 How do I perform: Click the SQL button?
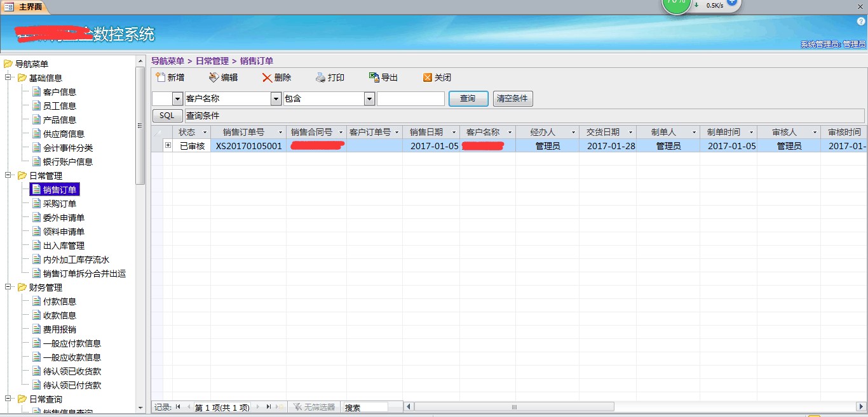pos(167,116)
